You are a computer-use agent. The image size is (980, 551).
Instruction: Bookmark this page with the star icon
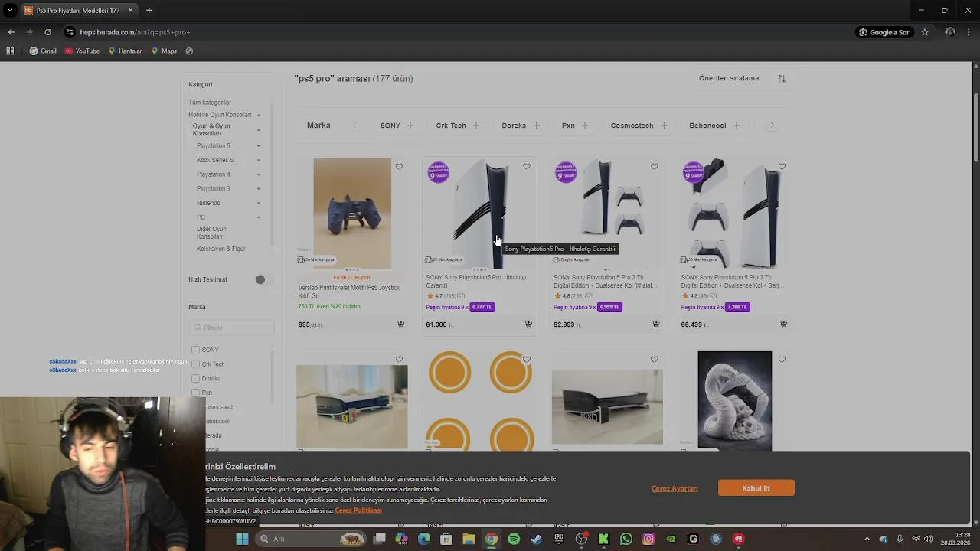925,32
